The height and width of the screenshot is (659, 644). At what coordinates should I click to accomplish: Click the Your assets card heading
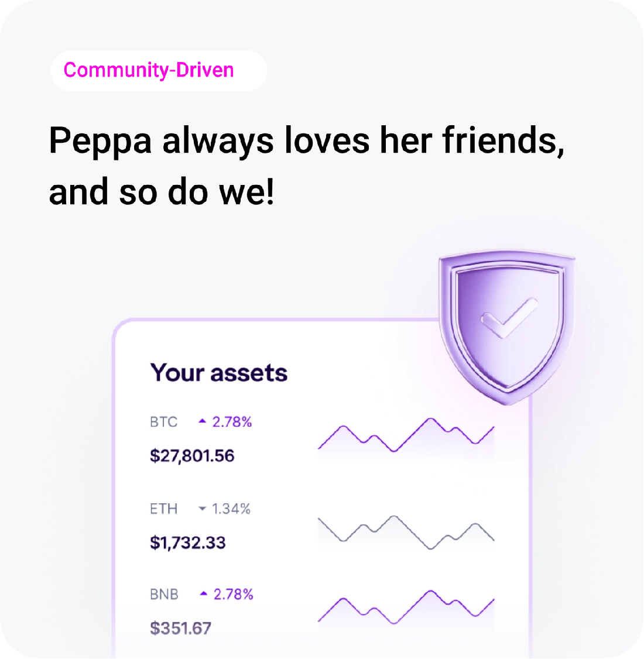point(219,373)
